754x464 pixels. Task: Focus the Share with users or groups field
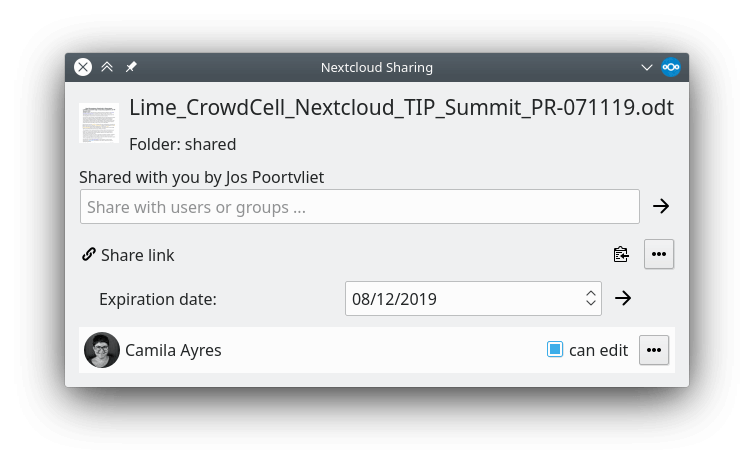359,207
